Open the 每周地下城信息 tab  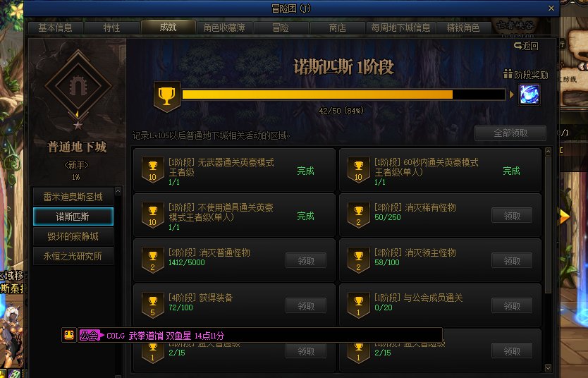tap(400, 28)
